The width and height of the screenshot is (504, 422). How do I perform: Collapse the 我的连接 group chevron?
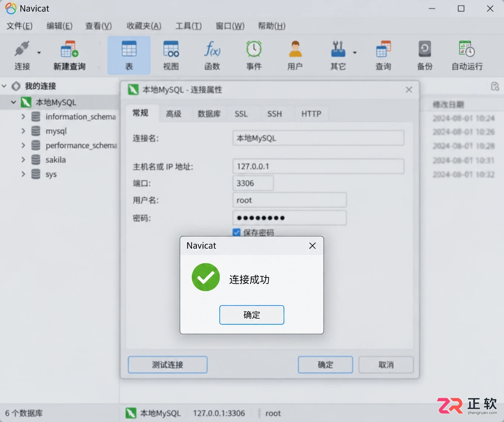(x=4, y=86)
